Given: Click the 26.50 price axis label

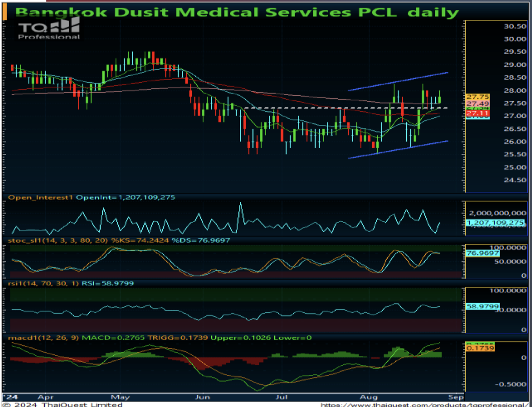Looking at the screenshot, I should tap(514, 129).
